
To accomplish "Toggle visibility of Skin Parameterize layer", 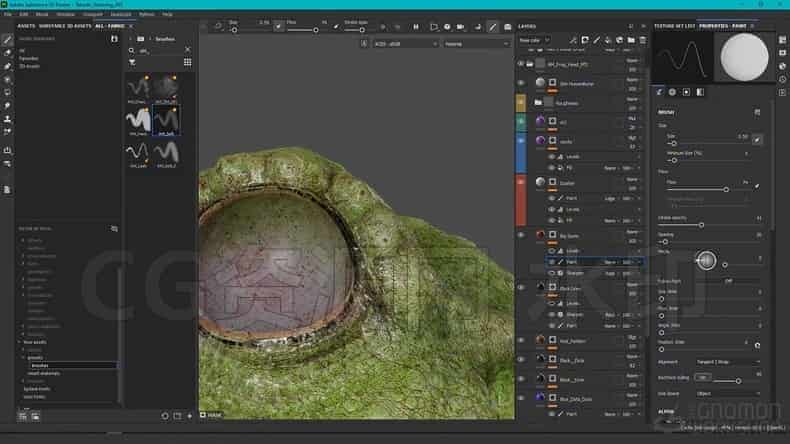I will tap(521, 83).
